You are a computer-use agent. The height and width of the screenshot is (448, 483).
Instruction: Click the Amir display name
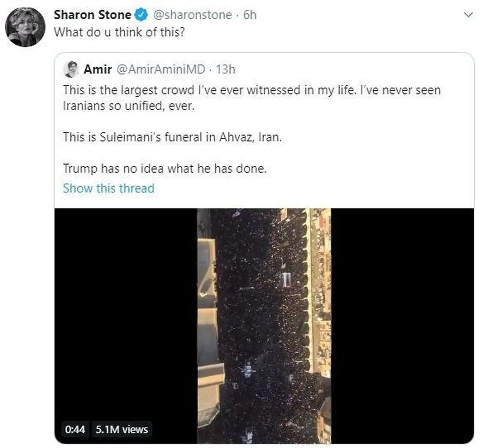pyautogui.click(x=97, y=69)
